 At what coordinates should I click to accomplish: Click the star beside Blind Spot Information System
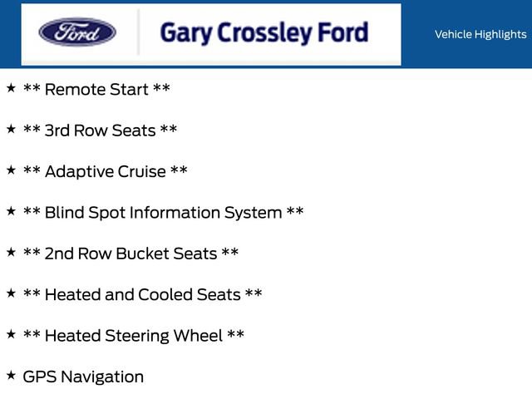(x=11, y=211)
